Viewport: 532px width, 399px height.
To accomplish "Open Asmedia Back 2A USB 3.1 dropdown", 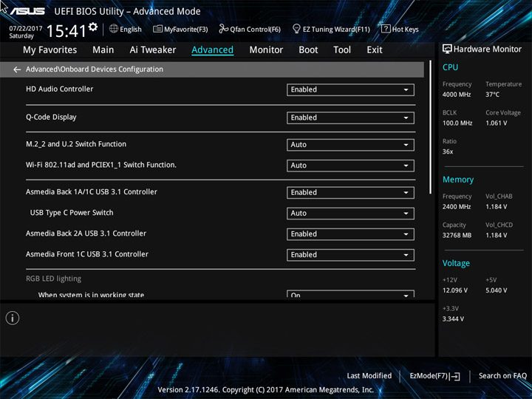I will tap(350, 234).
